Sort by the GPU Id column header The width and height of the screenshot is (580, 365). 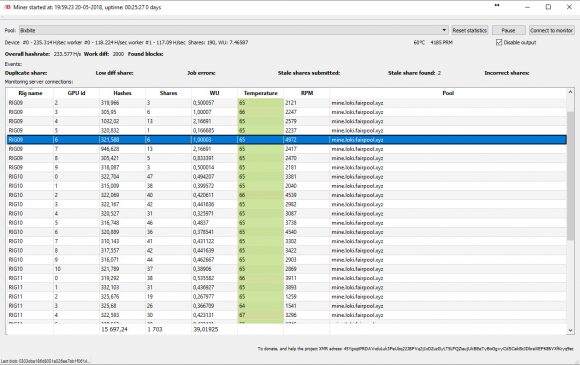coord(76,93)
